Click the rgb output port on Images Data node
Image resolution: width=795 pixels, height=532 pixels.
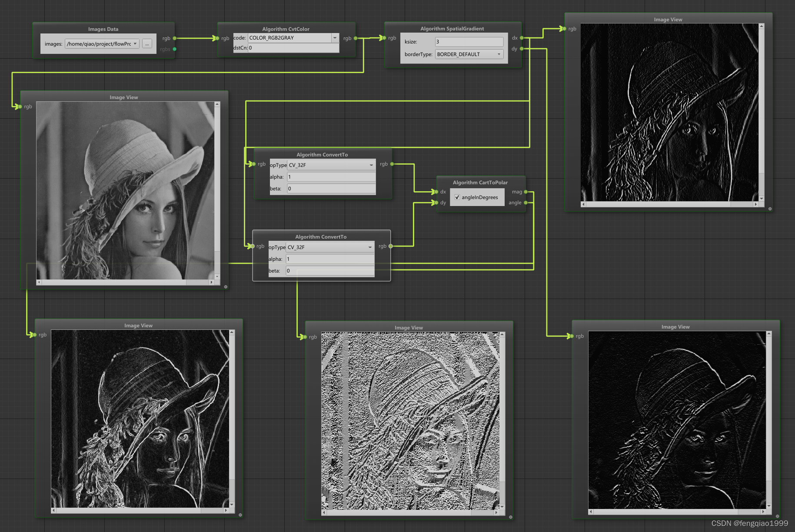coord(175,38)
